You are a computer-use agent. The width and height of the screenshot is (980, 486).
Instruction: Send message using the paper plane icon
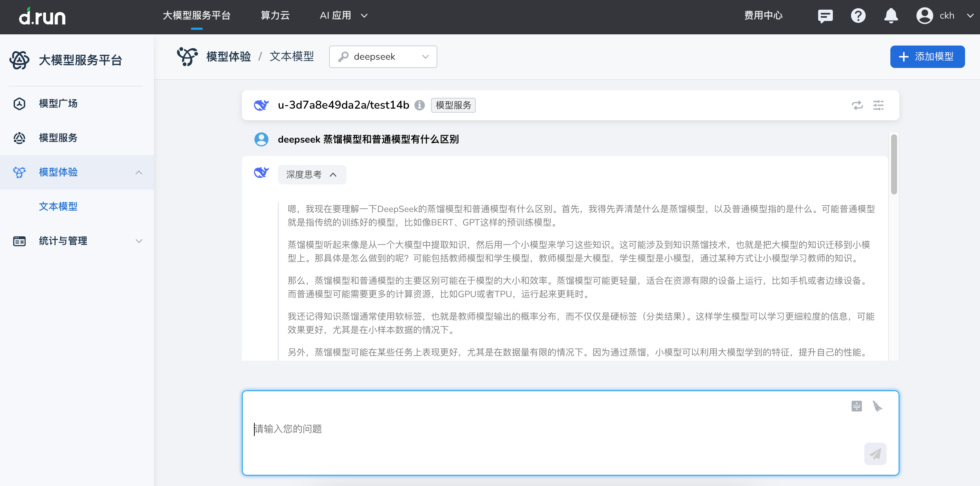point(875,454)
